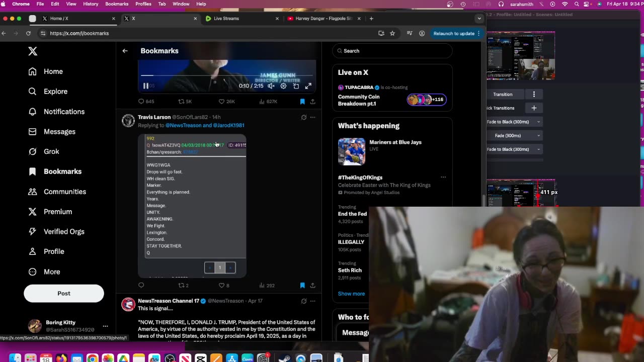Open the Fade (300ms) transition dropdown
Image resolution: width=644 pixels, height=362 pixels.
[x=514, y=136]
